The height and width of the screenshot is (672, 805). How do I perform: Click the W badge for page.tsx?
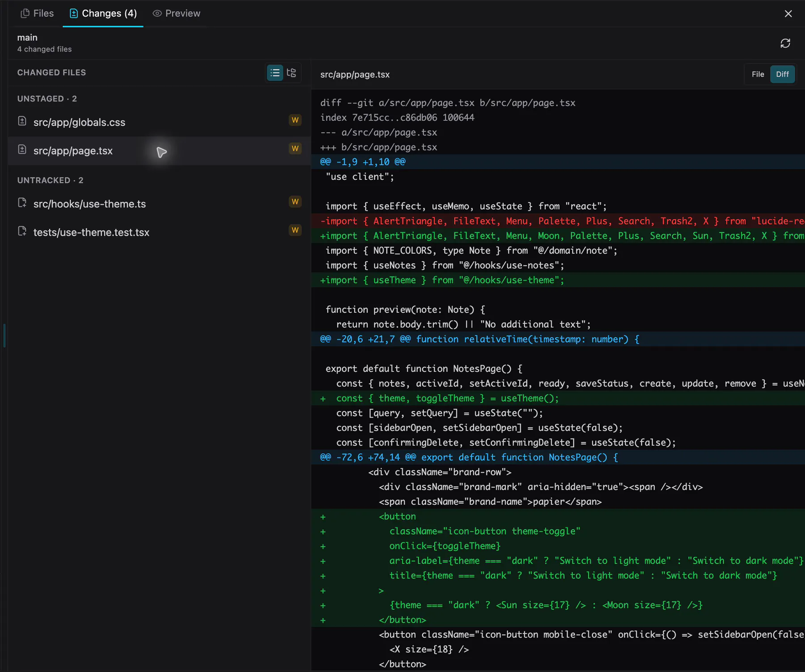[x=295, y=149]
